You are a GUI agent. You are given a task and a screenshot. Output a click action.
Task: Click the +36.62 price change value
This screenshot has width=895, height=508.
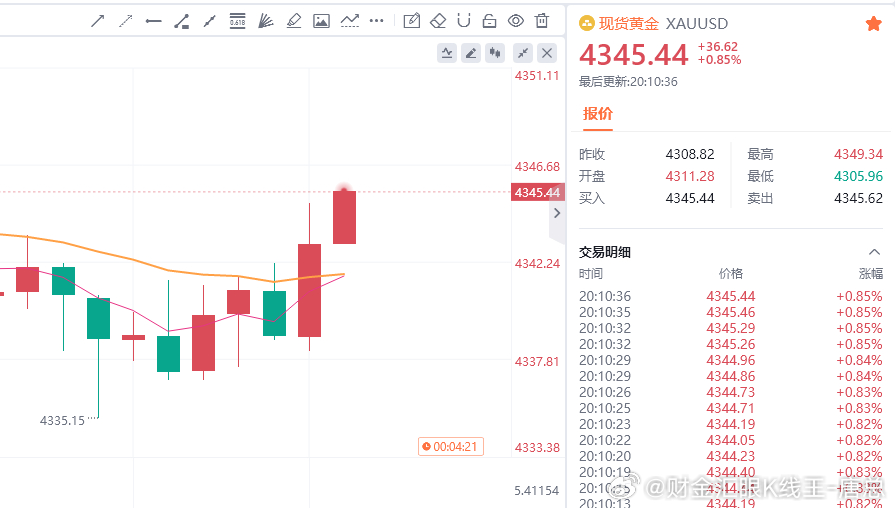pyautogui.click(x=717, y=47)
